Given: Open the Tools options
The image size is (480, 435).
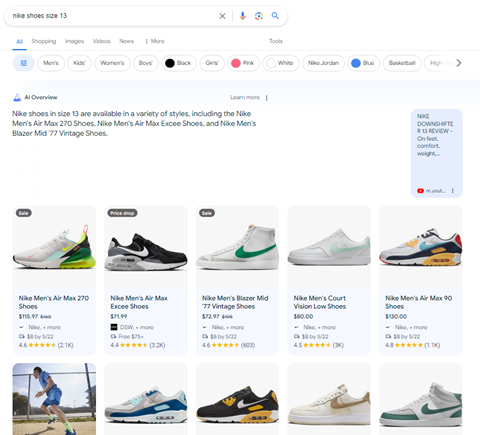Looking at the screenshot, I should pyautogui.click(x=276, y=41).
